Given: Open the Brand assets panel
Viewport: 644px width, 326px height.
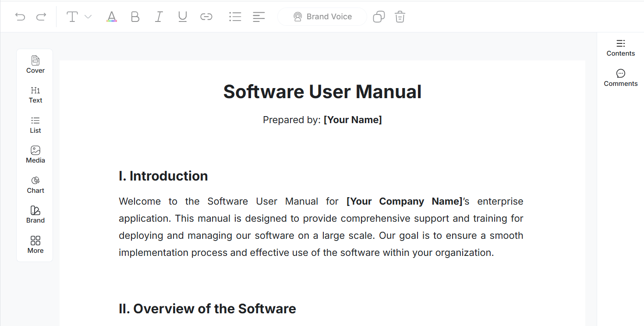Looking at the screenshot, I should tap(35, 213).
